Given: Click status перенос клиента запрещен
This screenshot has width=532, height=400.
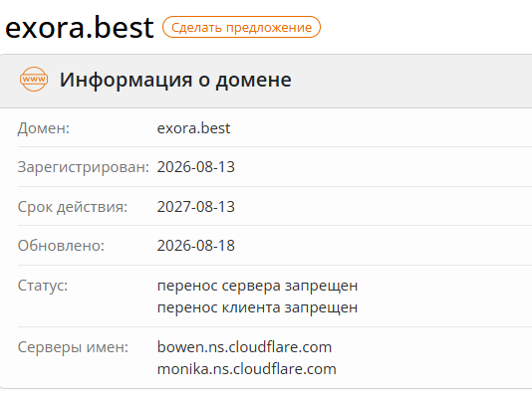Looking at the screenshot, I should (x=257, y=307).
